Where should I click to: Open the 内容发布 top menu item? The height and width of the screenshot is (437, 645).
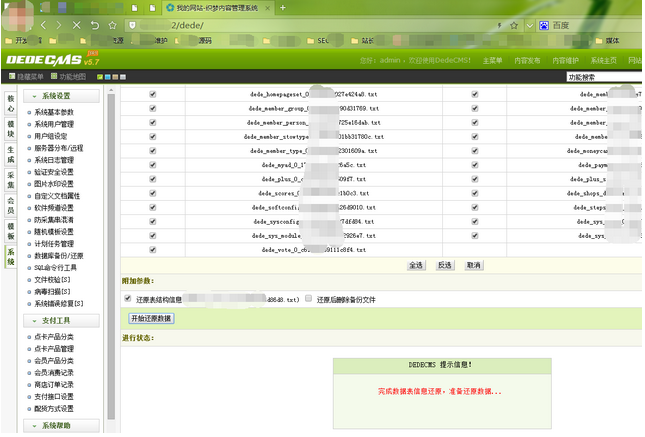coord(527,60)
